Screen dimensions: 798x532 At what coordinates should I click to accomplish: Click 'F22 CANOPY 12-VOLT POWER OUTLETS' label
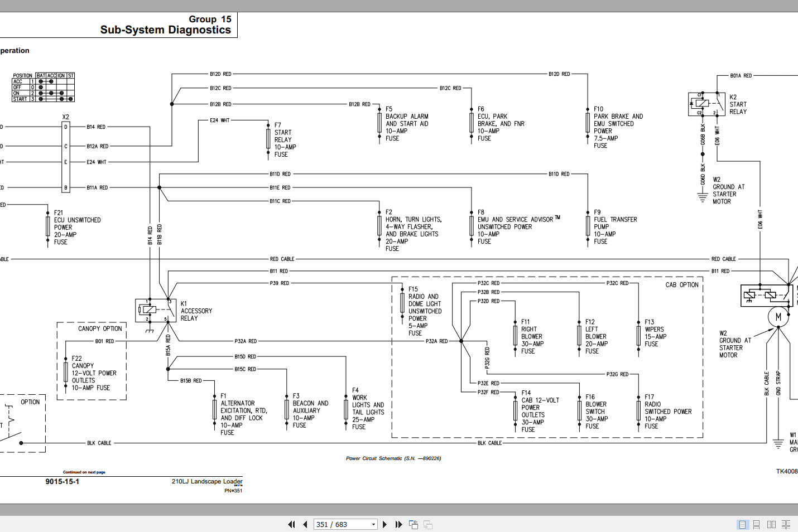(x=94, y=373)
